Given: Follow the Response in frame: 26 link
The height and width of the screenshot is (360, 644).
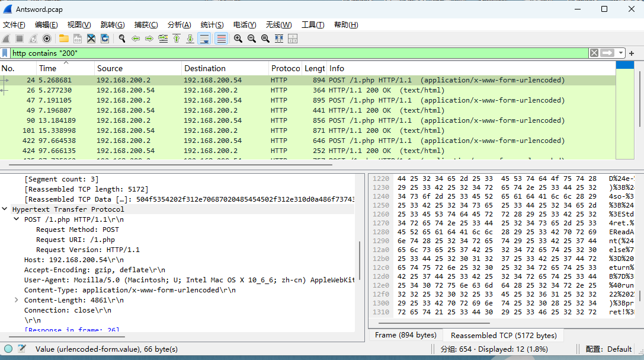Looking at the screenshot, I should 72,330.
